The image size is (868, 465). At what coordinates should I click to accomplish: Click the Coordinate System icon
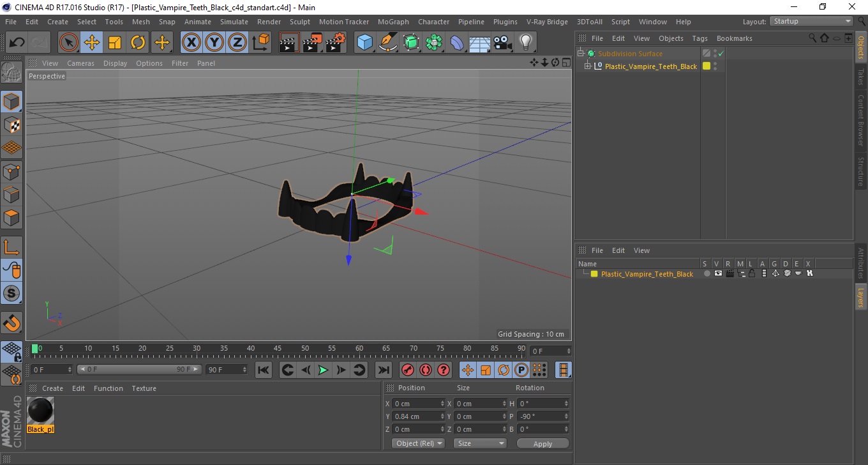click(260, 43)
